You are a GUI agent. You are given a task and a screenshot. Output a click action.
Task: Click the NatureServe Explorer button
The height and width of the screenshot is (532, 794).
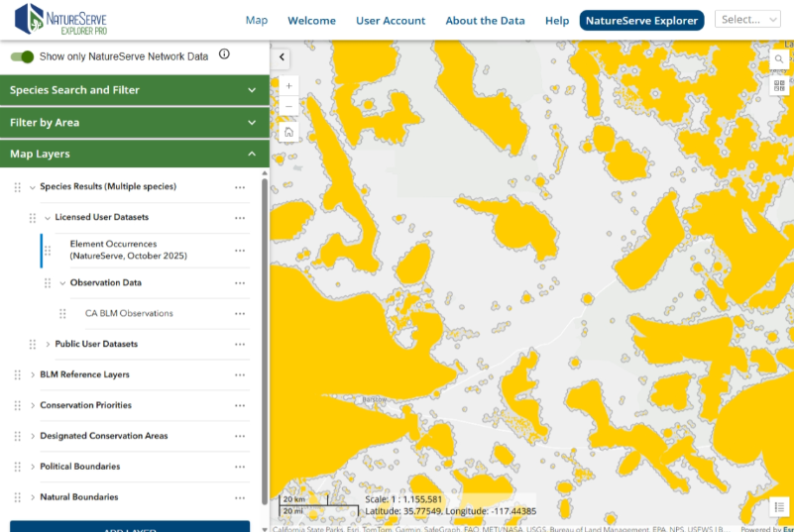(641, 21)
